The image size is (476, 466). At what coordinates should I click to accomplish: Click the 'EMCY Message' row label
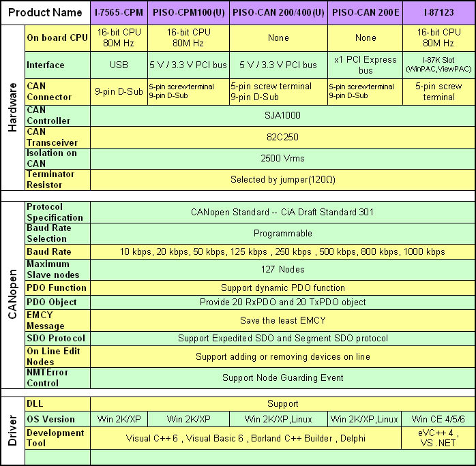point(57,320)
